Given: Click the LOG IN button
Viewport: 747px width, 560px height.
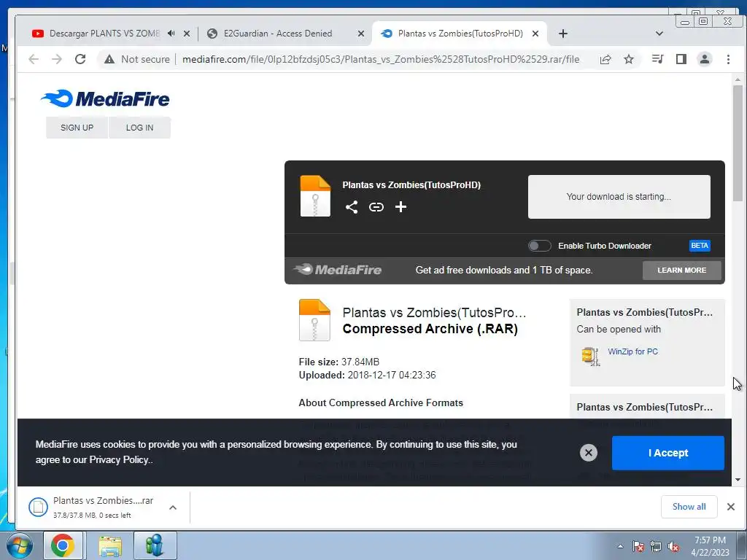Looking at the screenshot, I should [x=139, y=128].
